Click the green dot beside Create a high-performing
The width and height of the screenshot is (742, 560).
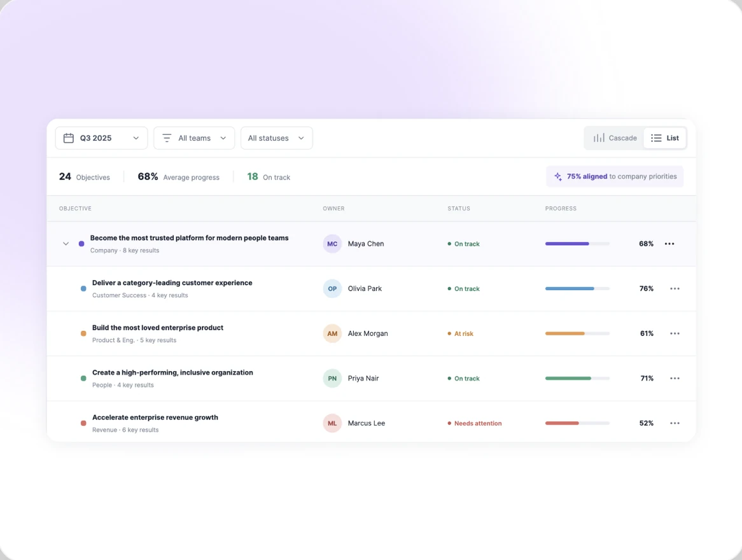(83, 378)
